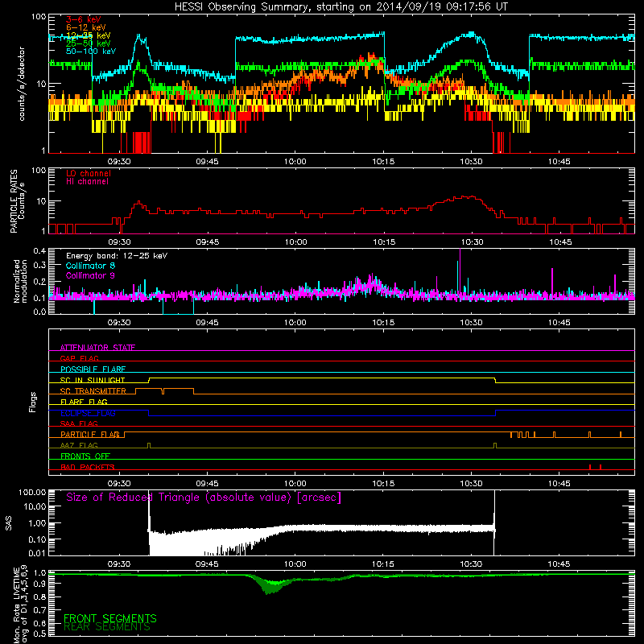Select the Collimator 8 legend label
The height and width of the screenshot is (644, 644).
click(90, 266)
